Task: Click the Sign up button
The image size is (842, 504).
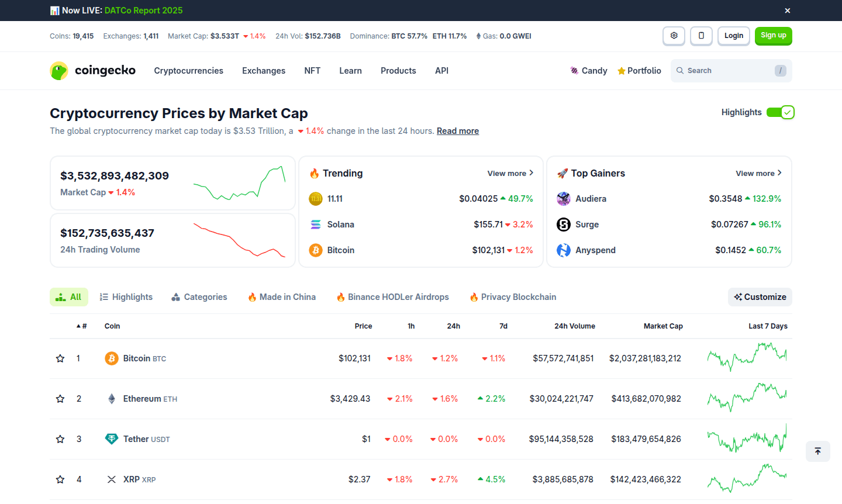Action: pyautogui.click(x=773, y=36)
